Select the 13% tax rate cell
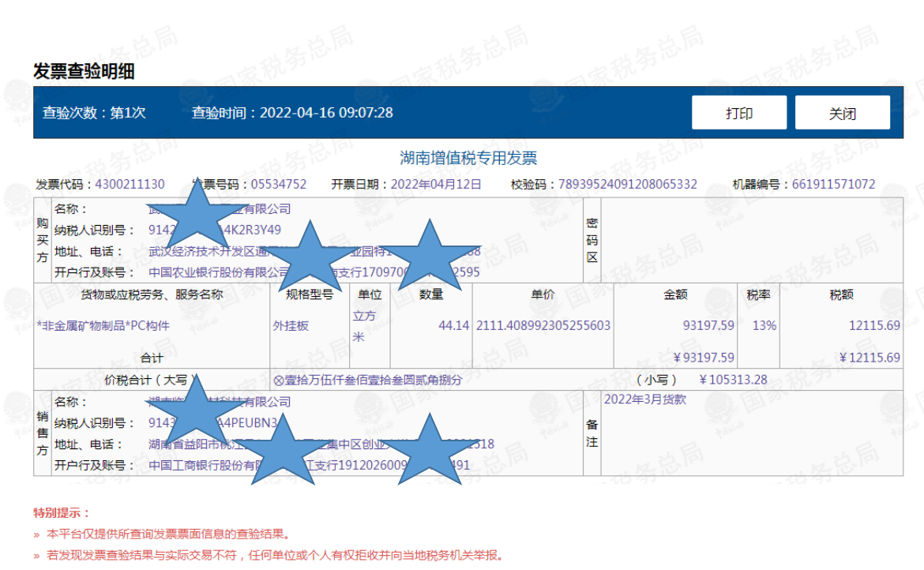Screen dimensions: 924x570 tap(764, 325)
